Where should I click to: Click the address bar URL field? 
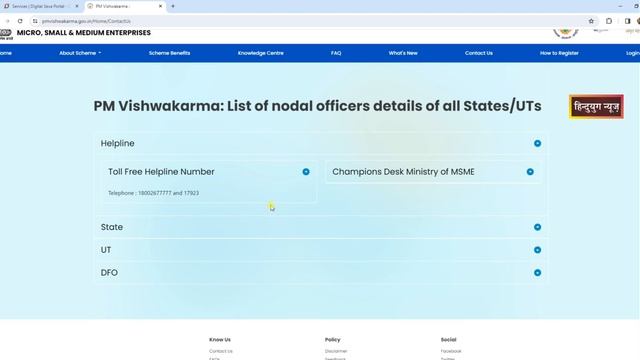310,21
